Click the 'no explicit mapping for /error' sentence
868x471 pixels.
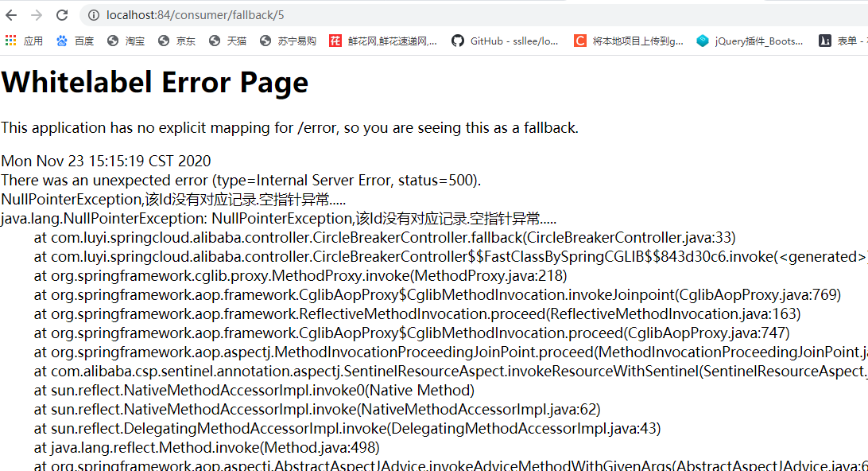point(289,128)
